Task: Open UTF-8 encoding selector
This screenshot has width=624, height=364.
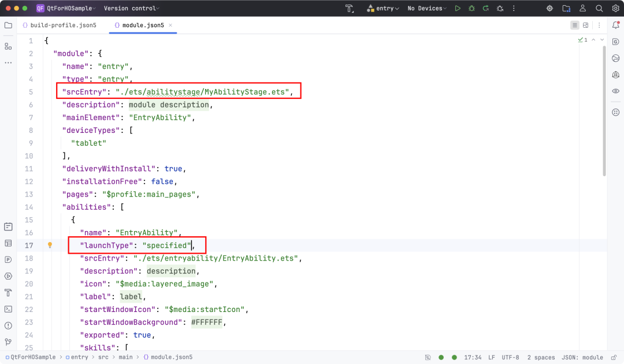Action: (510, 357)
